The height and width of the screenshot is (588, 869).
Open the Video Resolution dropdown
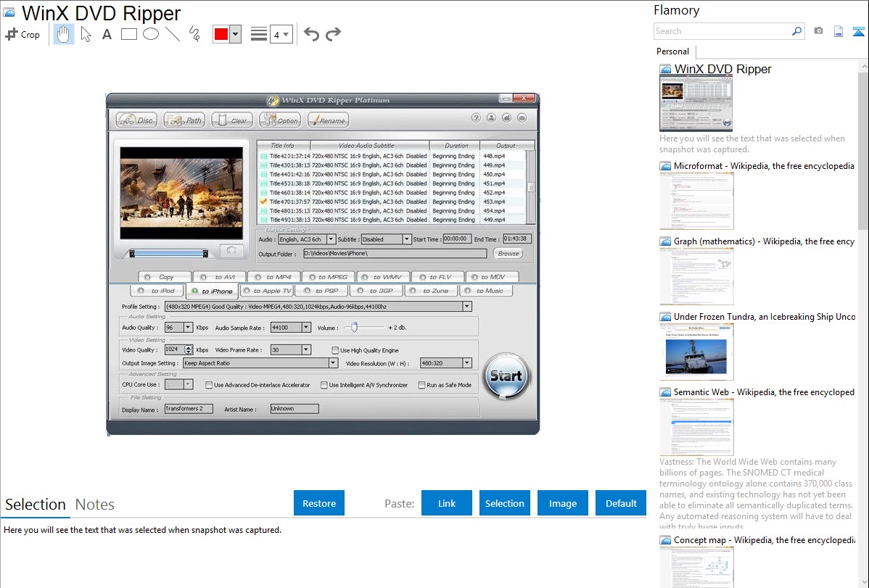(x=467, y=363)
